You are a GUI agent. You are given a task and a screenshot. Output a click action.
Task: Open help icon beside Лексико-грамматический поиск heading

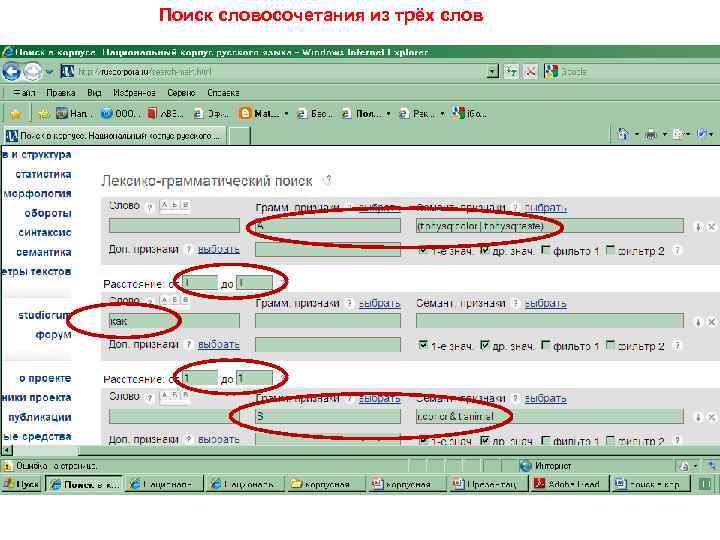coord(328,180)
